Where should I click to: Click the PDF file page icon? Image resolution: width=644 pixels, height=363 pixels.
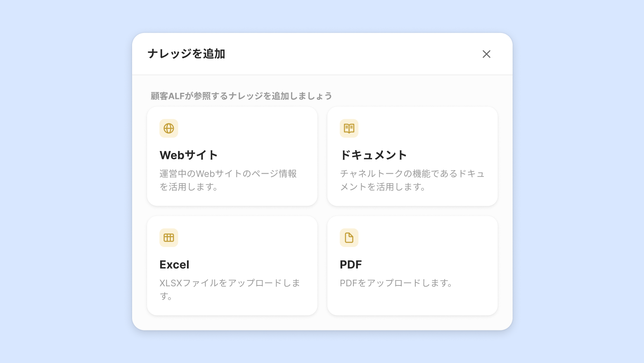pyautogui.click(x=349, y=238)
